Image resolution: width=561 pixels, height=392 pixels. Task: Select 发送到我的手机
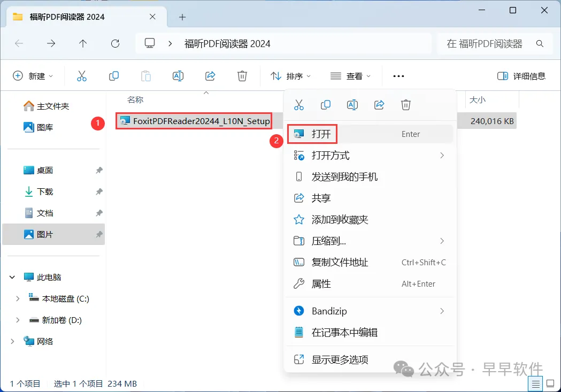pyautogui.click(x=370, y=176)
